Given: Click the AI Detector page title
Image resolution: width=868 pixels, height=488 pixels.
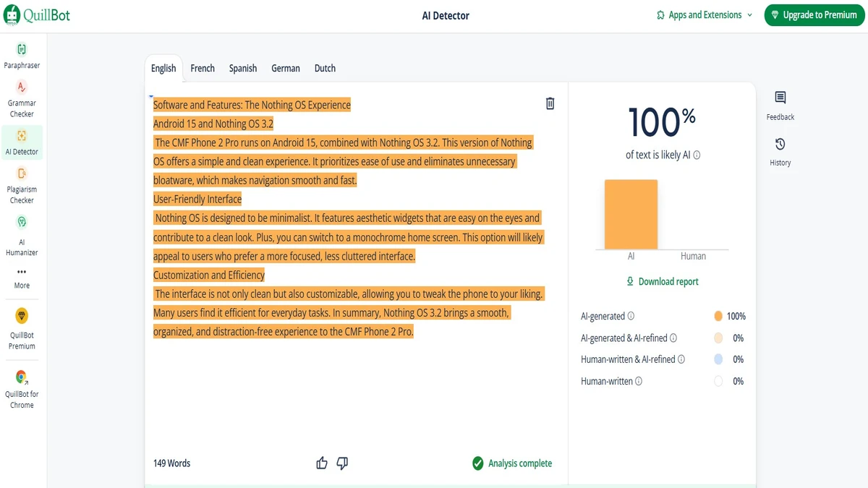Looking at the screenshot, I should click(x=446, y=15).
